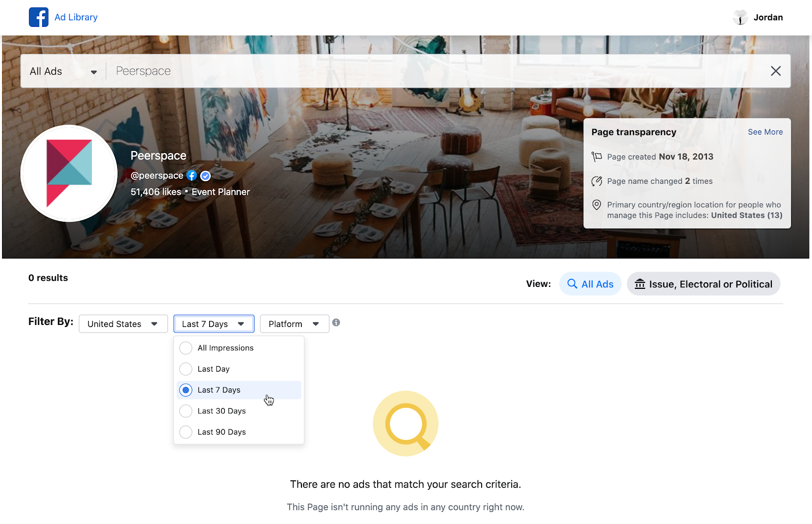
Task: Open the Ad Library home link
Action: pyautogui.click(x=76, y=17)
